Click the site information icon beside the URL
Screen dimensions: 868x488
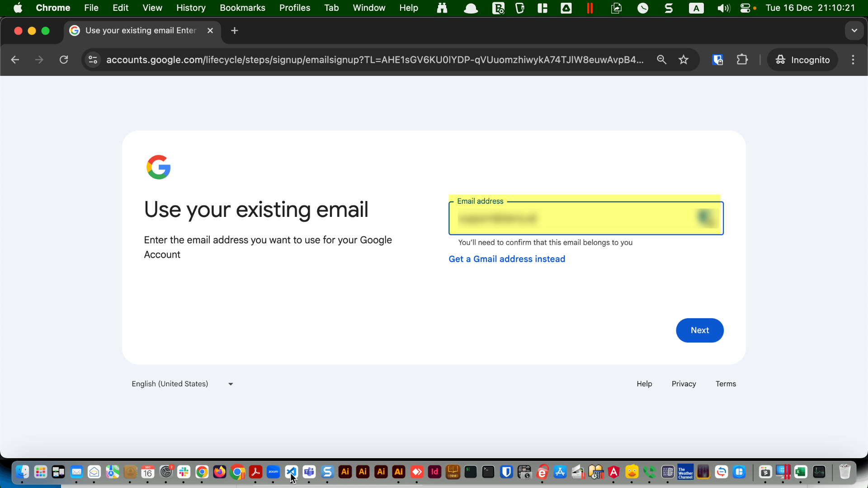click(x=93, y=60)
